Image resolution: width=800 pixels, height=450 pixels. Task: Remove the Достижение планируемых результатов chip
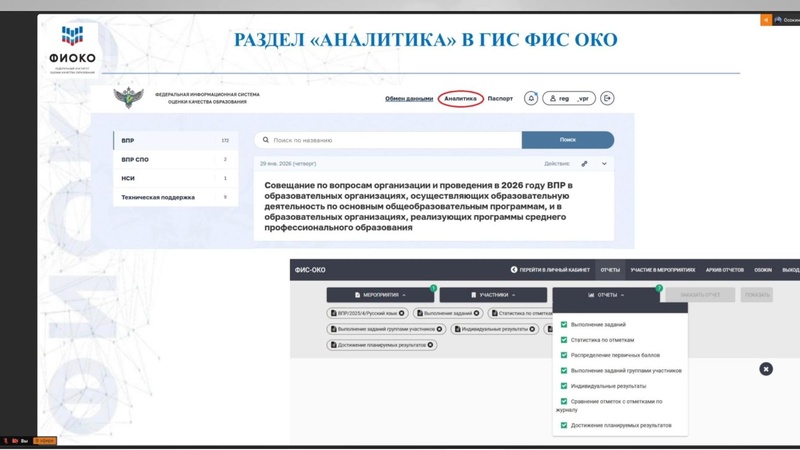pyautogui.click(x=430, y=345)
